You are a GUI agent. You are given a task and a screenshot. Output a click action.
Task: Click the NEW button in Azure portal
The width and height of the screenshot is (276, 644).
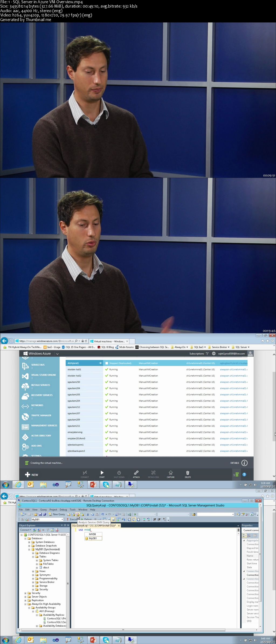(x=32, y=475)
